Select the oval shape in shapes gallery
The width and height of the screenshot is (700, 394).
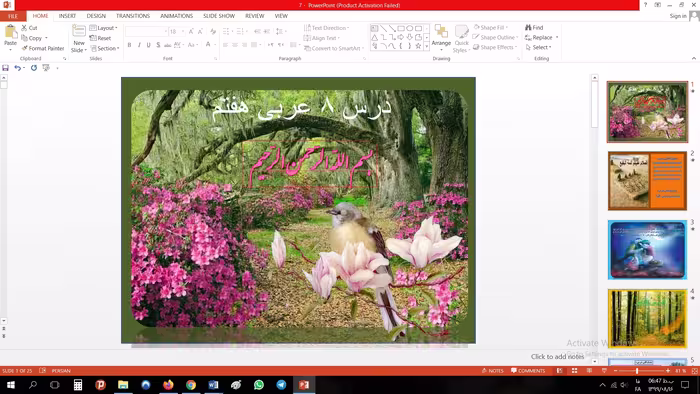click(x=410, y=28)
